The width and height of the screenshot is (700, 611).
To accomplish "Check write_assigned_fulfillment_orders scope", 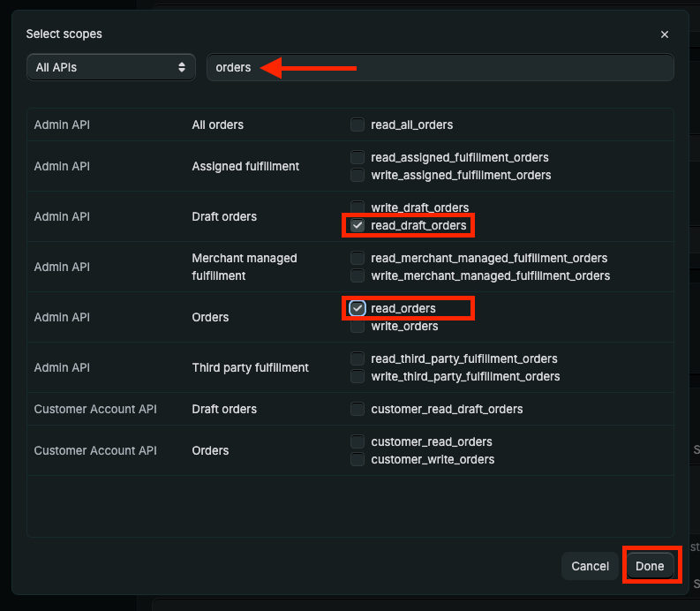I will pyautogui.click(x=358, y=175).
